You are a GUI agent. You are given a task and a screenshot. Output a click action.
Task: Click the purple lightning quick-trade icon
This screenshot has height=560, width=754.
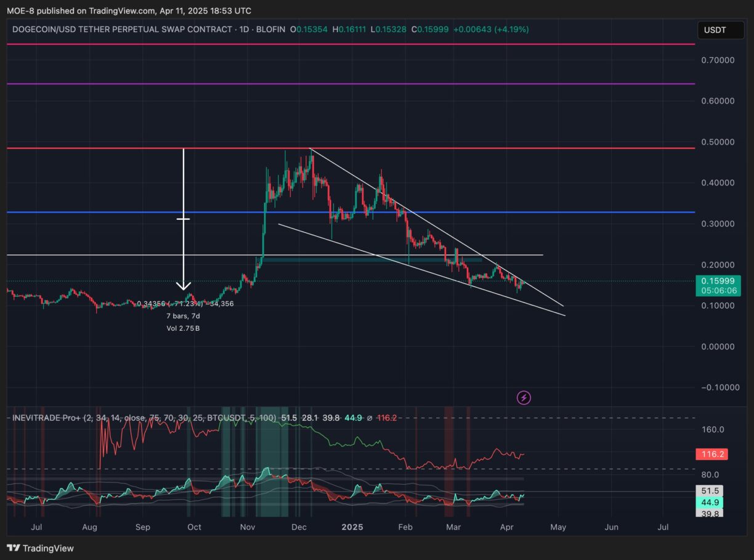coord(523,397)
